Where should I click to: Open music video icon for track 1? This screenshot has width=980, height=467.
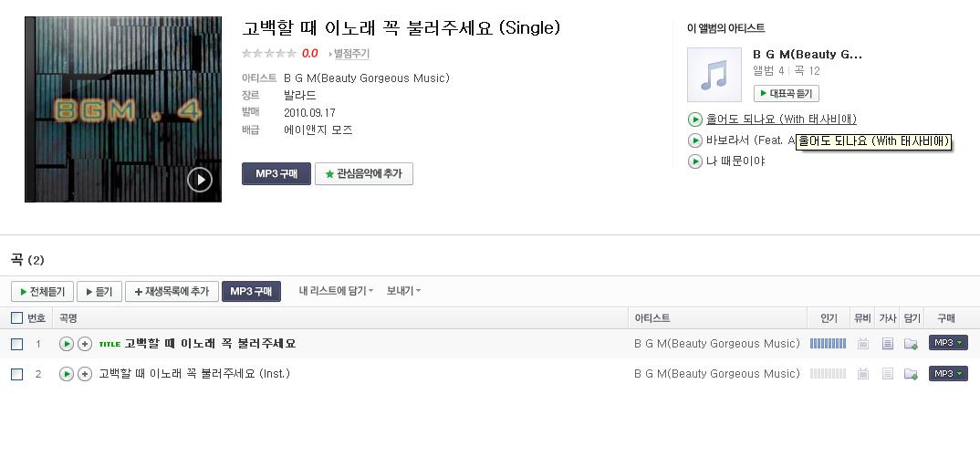click(x=863, y=343)
